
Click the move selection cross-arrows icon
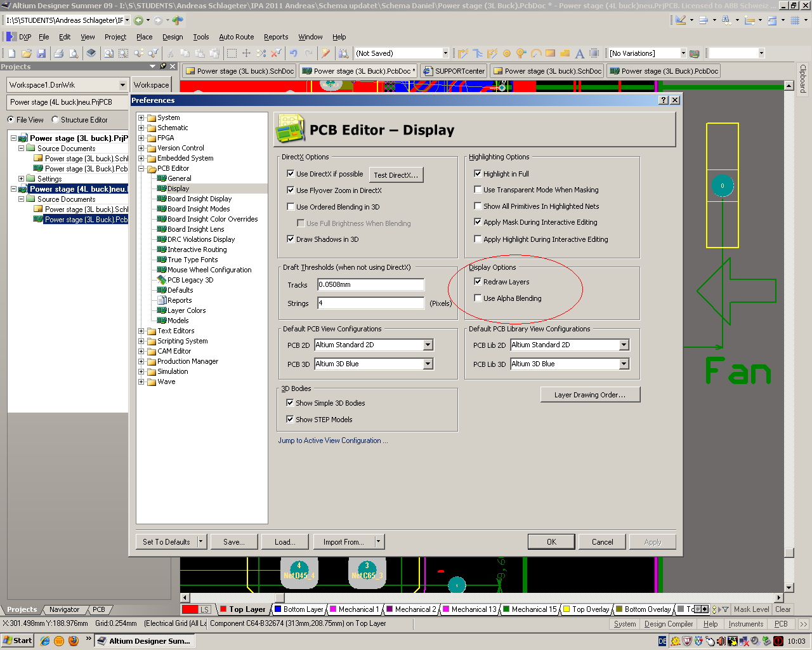point(247,53)
